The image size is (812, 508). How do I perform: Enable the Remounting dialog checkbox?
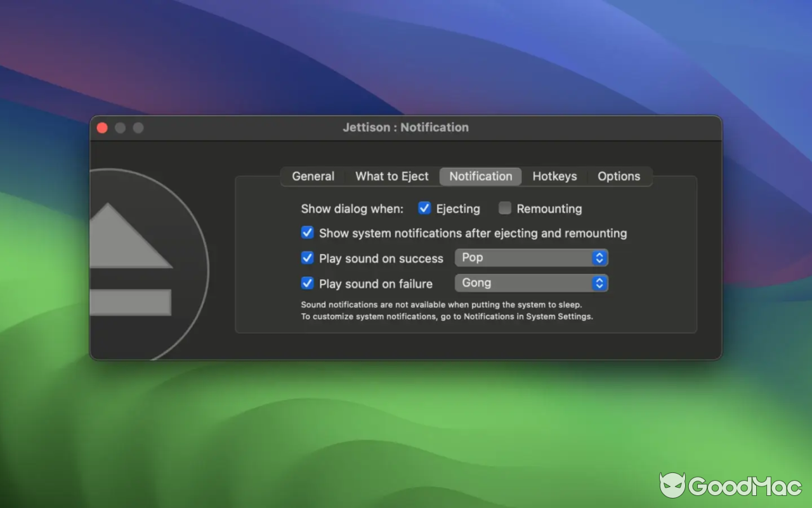504,208
